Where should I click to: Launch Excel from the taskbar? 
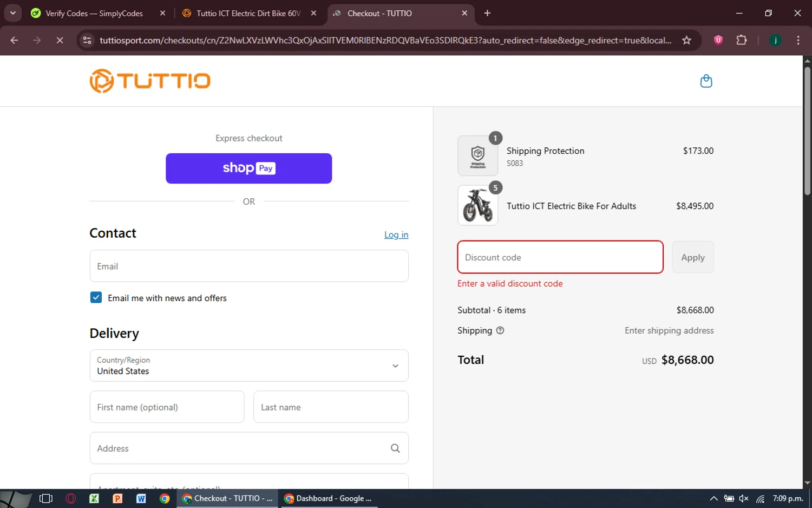point(94,498)
